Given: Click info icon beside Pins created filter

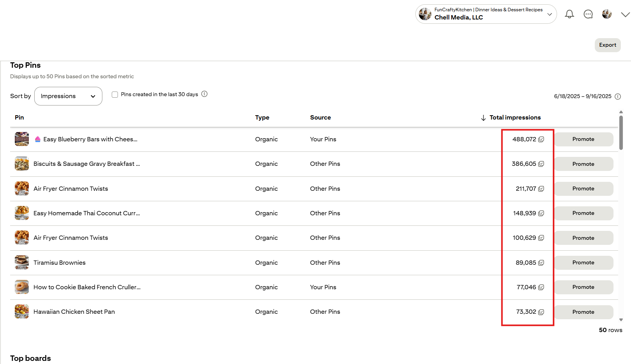Looking at the screenshot, I should coord(204,94).
